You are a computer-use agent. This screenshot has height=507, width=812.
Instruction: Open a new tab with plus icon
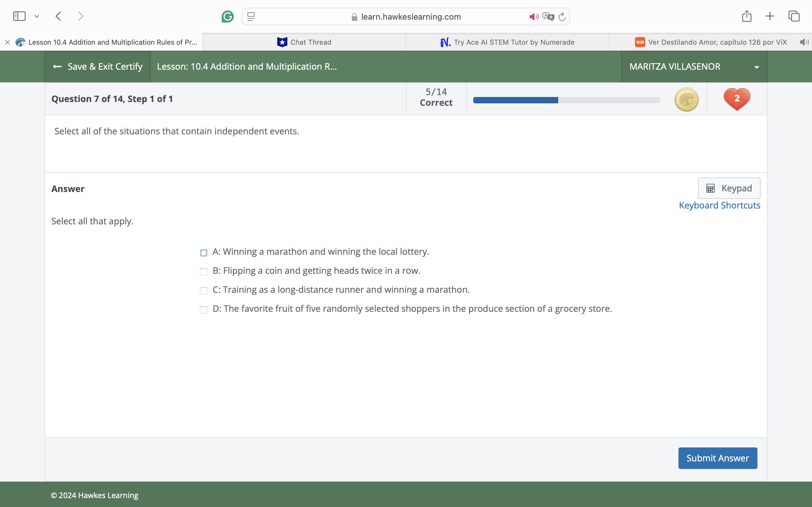pos(770,16)
